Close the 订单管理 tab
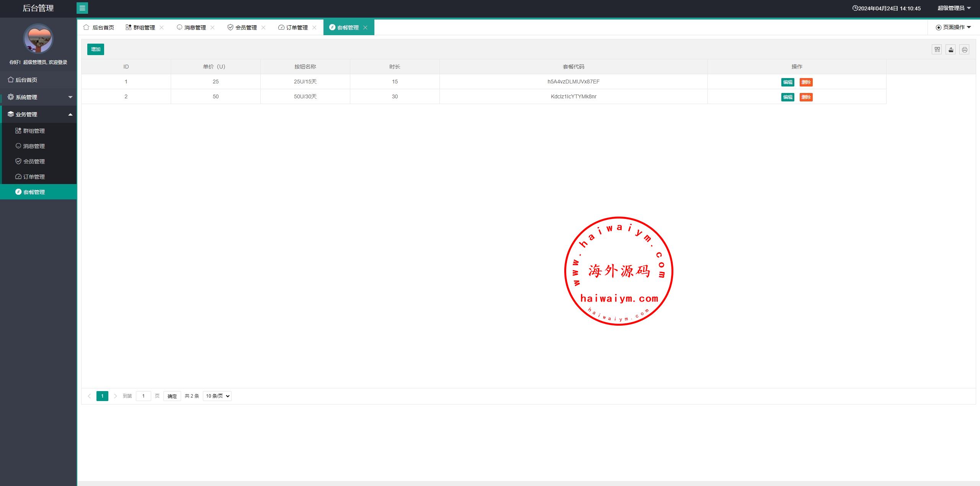The width and height of the screenshot is (980, 486). (x=314, y=28)
